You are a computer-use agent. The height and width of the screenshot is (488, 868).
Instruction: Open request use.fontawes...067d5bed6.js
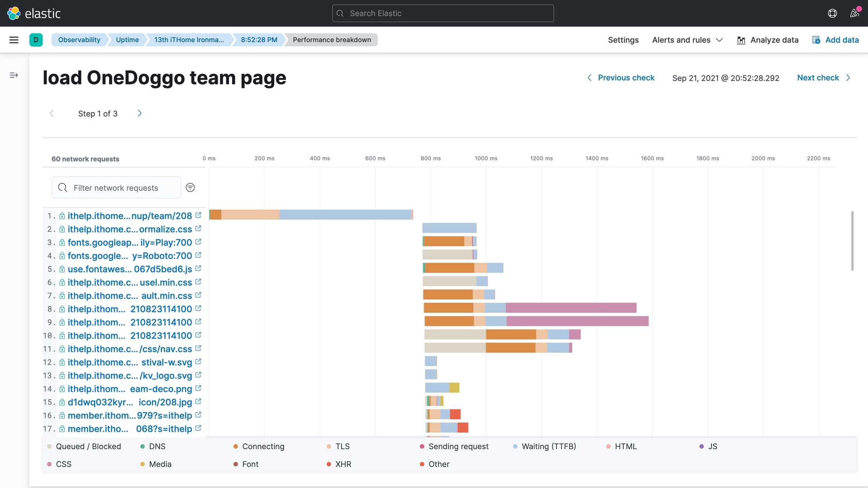(130, 269)
